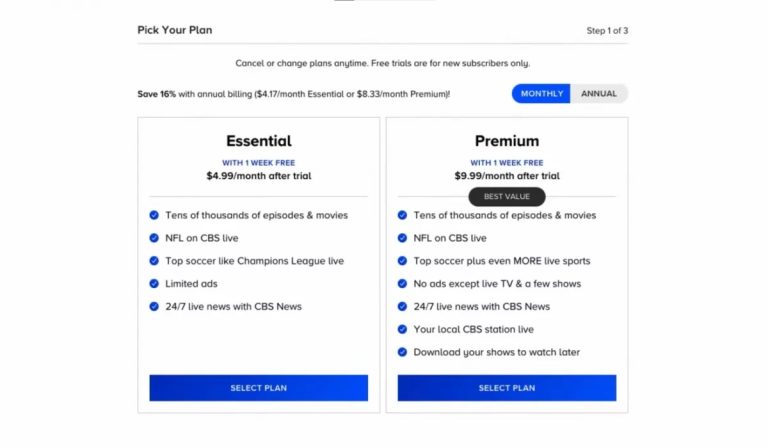The image size is (768, 448).
Task: Click Essential's $4.99/month after trial price
Action: (x=258, y=176)
